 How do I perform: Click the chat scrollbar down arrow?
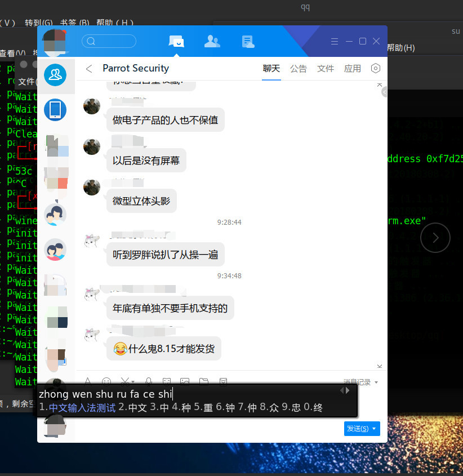[384, 366]
